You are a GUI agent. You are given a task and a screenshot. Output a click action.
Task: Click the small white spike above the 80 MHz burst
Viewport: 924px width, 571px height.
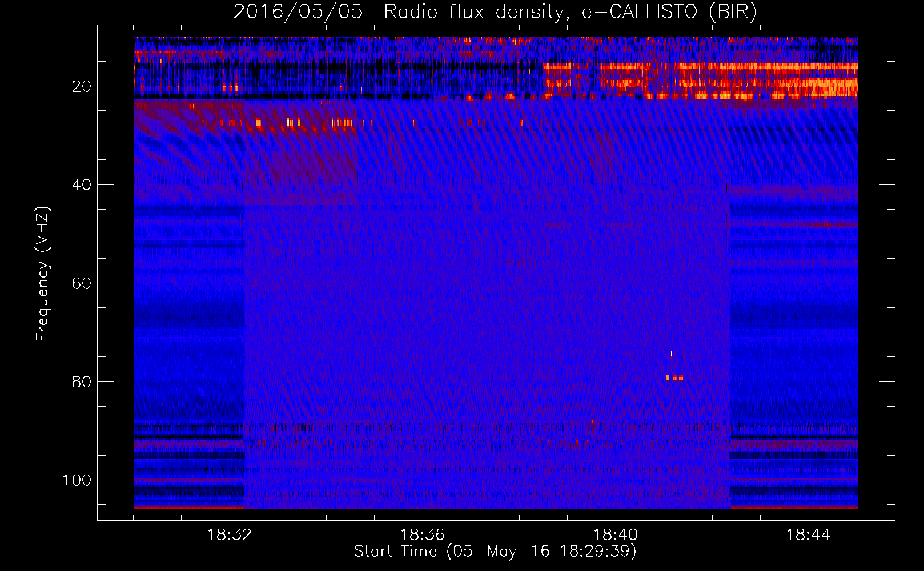click(x=671, y=353)
